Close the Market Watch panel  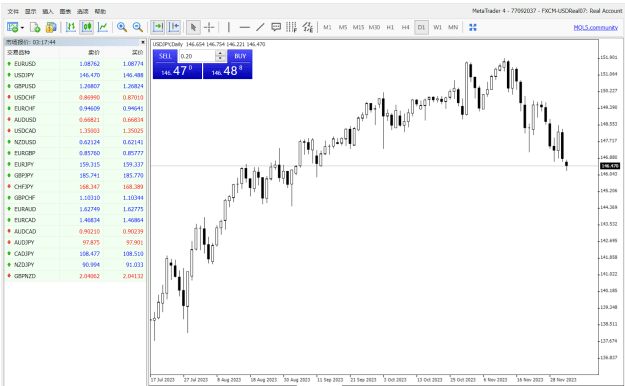[143, 42]
